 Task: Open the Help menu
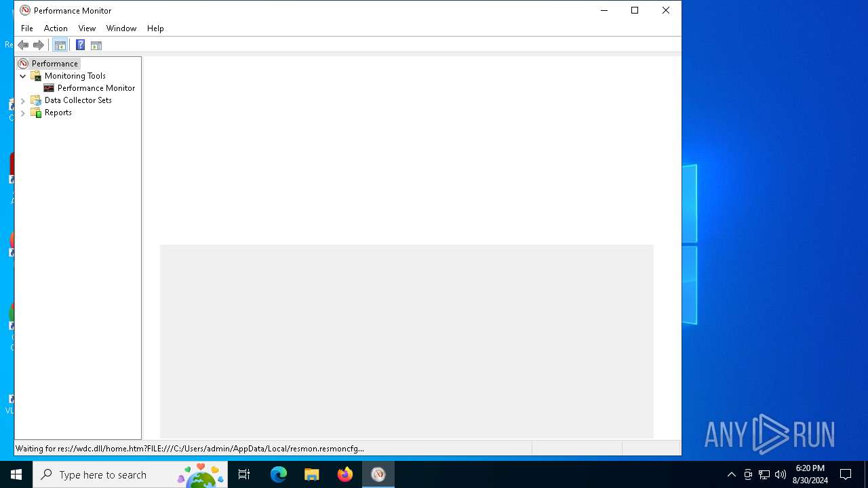point(155,28)
